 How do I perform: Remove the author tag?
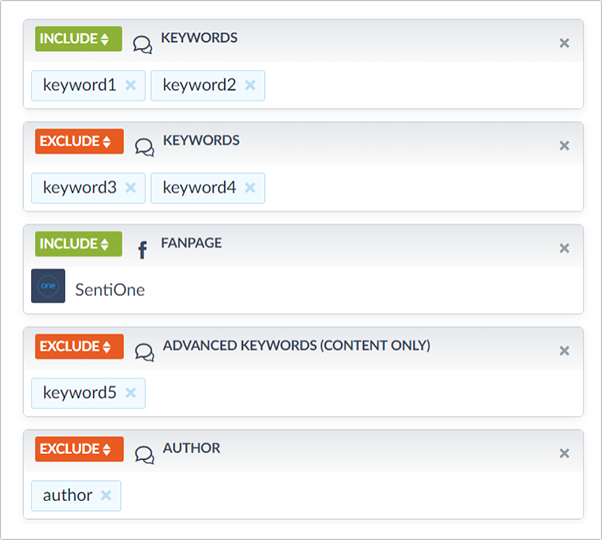106,495
